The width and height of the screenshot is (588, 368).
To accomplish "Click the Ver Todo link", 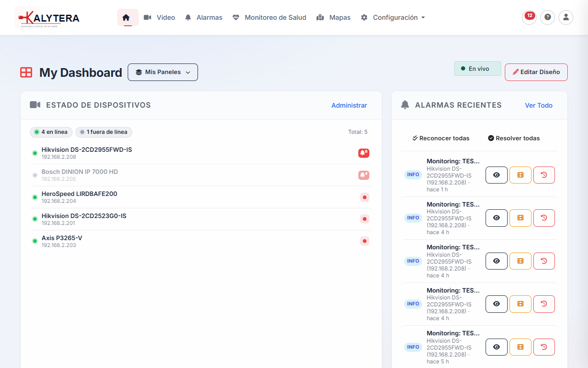I will coord(539,105).
